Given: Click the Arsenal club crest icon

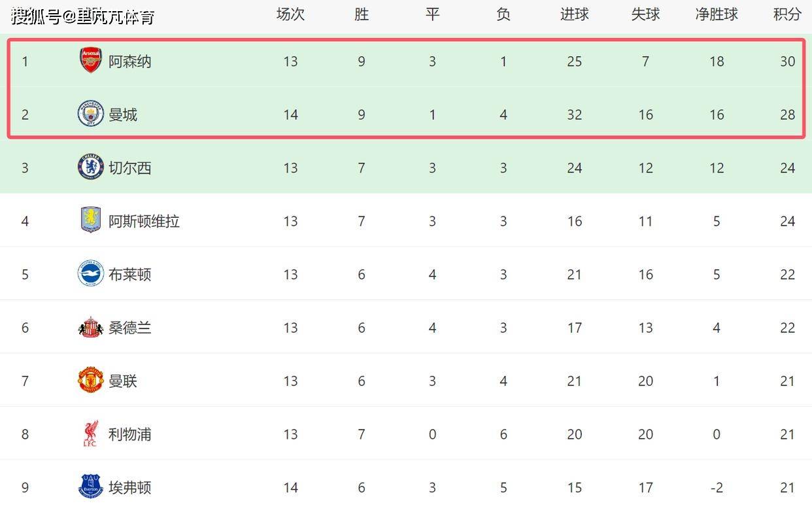Looking at the screenshot, I should point(91,60).
